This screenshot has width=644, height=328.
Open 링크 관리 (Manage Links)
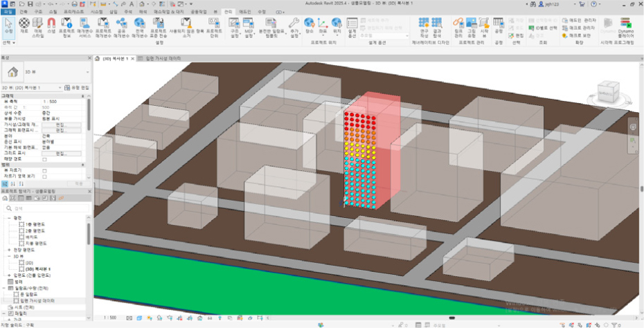(x=458, y=27)
